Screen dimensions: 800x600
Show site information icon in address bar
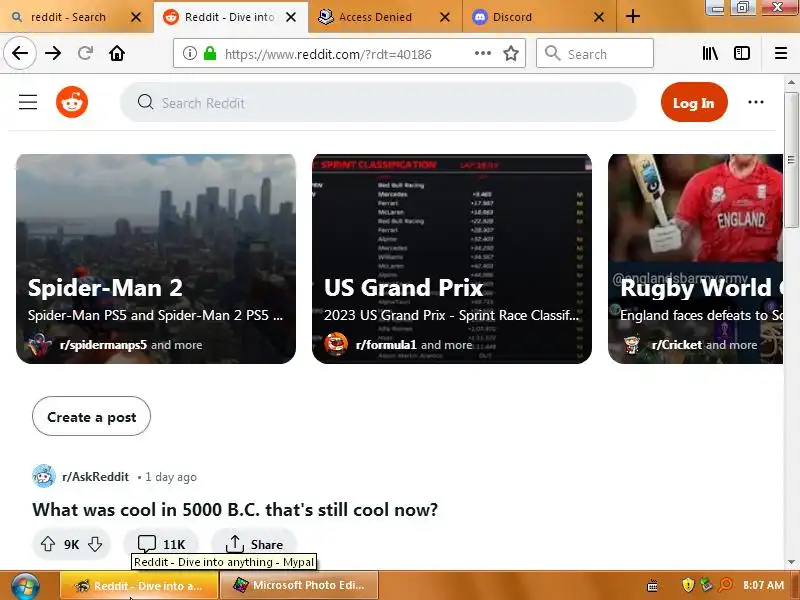click(190, 53)
